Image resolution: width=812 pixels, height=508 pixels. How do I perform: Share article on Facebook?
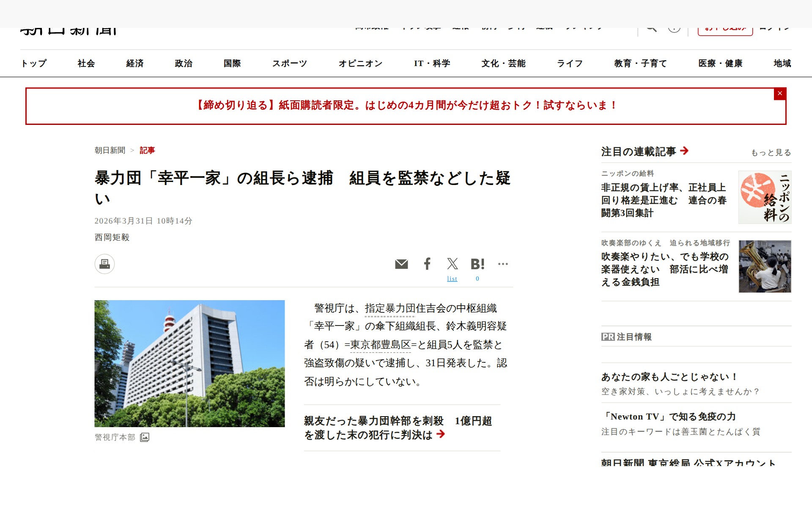pyautogui.click(x=427, y=264)
